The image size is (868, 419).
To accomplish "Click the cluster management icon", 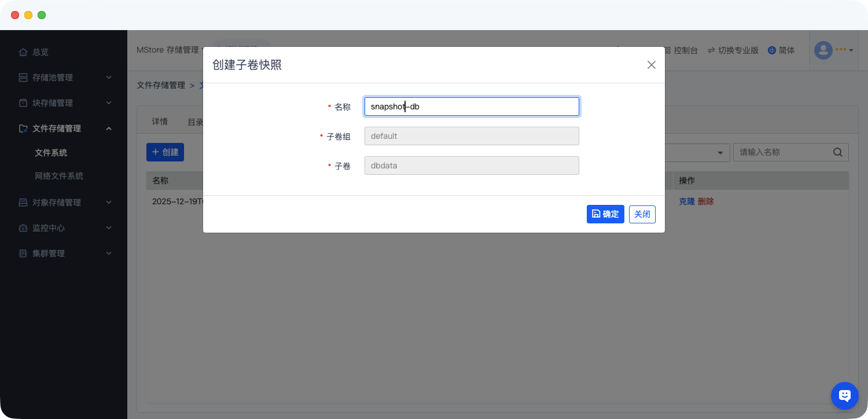I will click(23, 253).
